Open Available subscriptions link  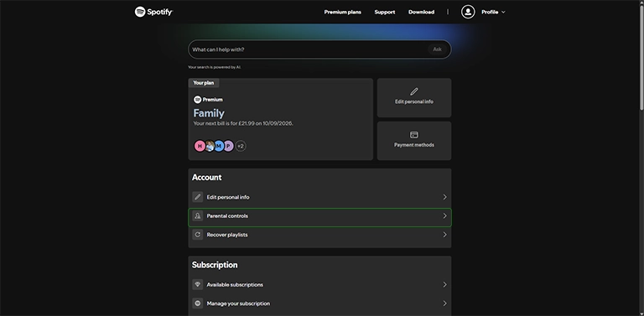[319, 284]
